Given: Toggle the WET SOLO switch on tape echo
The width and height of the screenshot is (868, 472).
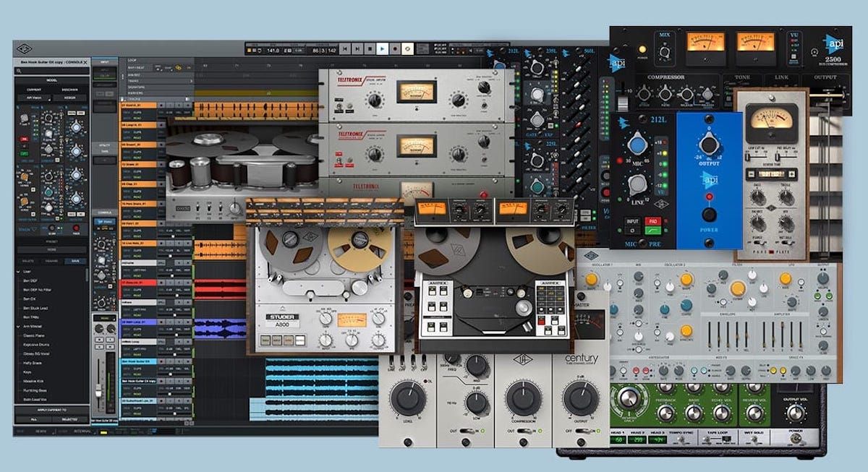Looking at the screenshot, I should point(755,438).
